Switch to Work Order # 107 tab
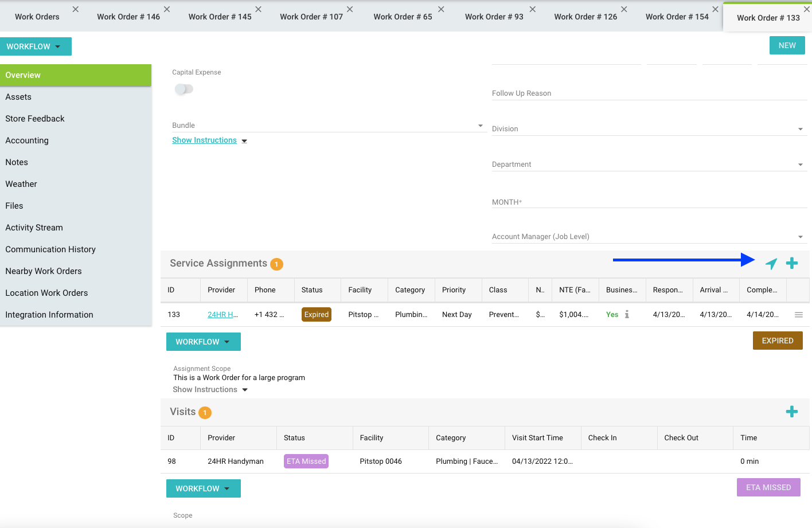This screenshot has width=812, height=528. 311,17
